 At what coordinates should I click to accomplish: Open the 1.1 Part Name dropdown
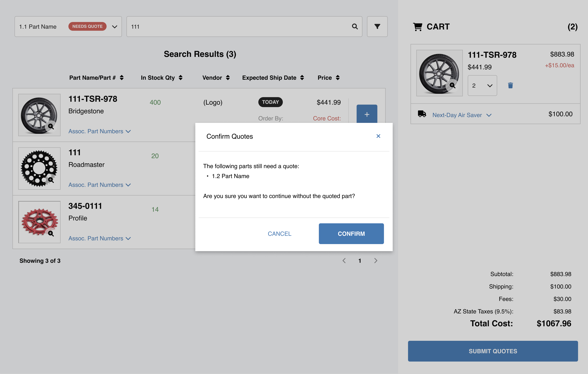114,27
